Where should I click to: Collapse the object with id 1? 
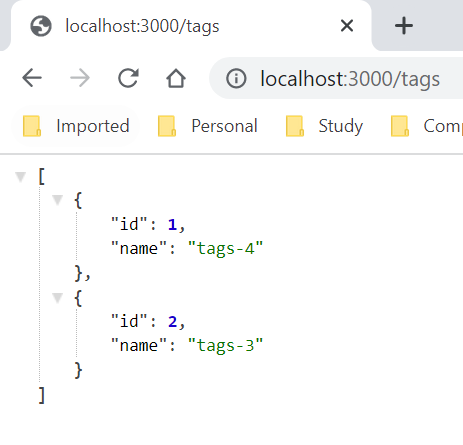(x=57, y=200)
